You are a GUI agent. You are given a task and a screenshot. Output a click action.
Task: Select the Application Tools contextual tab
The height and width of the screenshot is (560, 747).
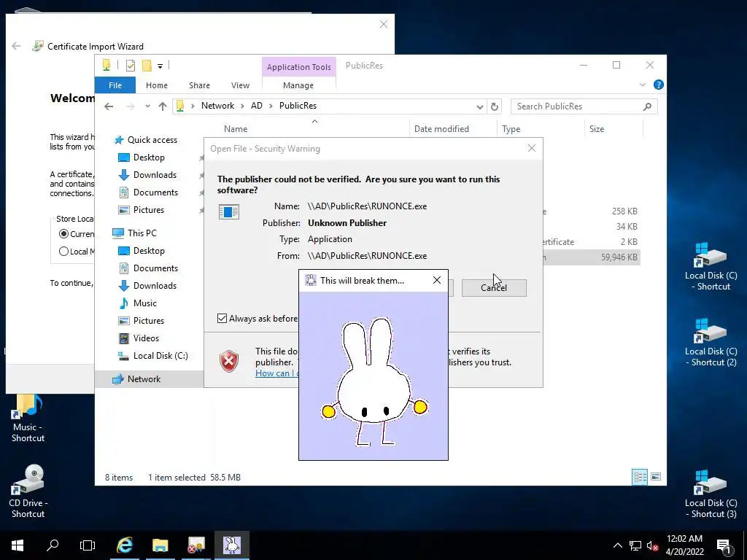click(298, 67)
